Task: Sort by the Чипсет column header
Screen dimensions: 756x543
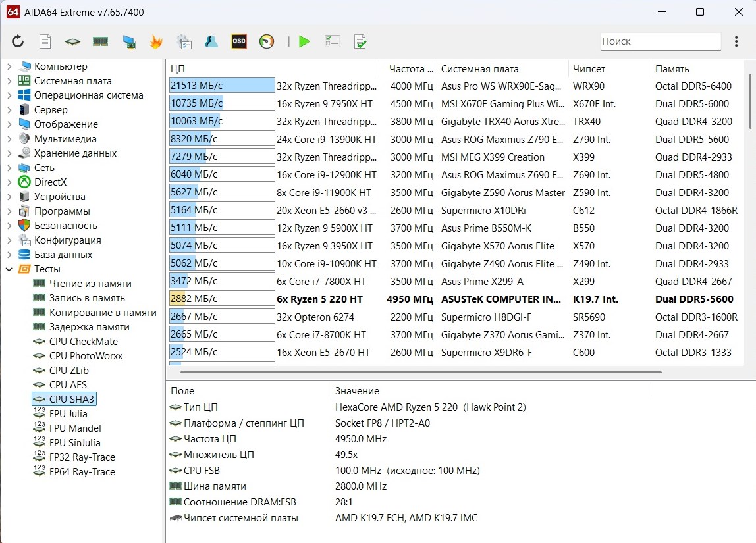Action: tap(589, 69)
